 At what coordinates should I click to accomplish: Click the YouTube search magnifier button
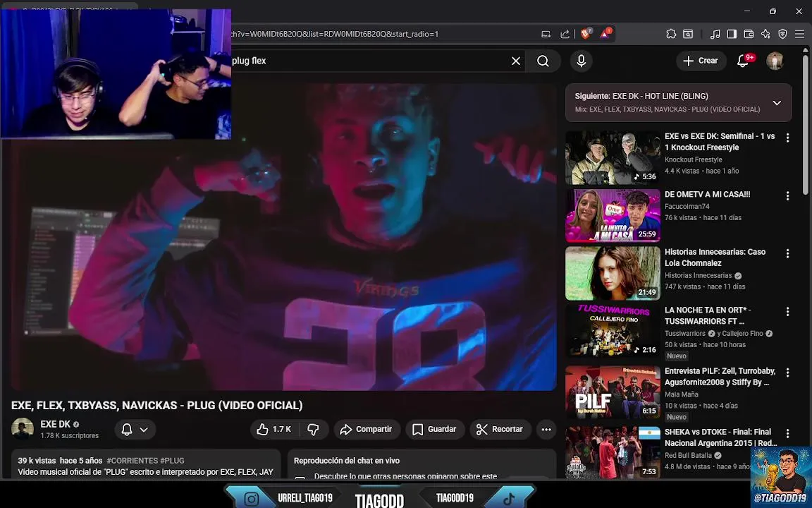click(543, 61)
